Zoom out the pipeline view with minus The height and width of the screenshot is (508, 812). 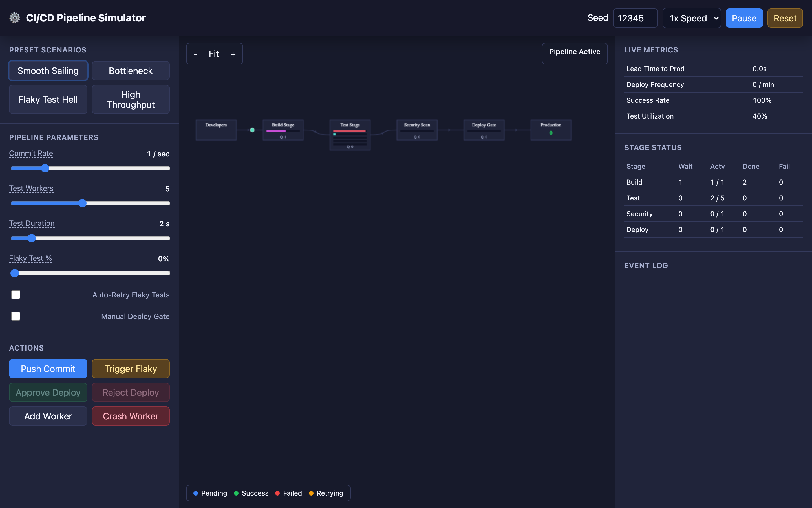click(196, 54)
